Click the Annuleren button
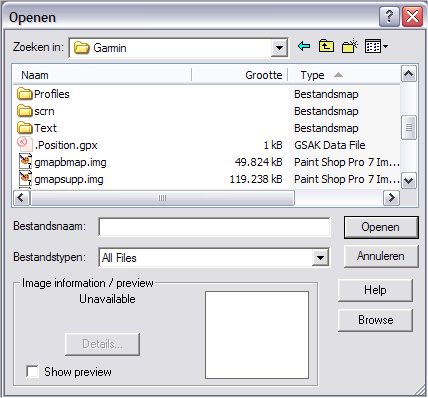This screenshot has height=398, width=428. point(381,256)
